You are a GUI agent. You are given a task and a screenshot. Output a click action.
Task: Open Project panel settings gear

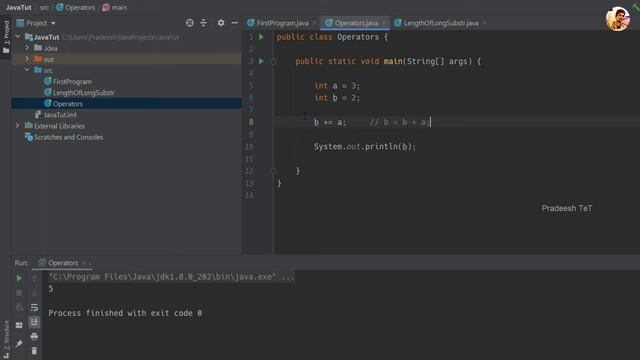221,23
